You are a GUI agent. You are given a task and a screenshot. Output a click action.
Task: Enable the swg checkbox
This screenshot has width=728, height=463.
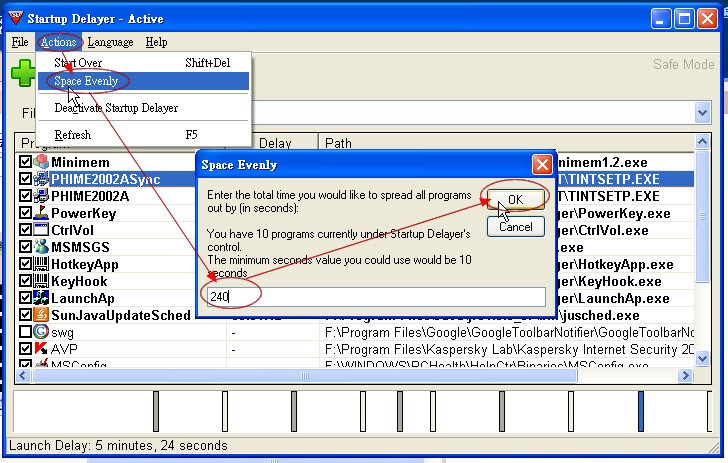coord(26,332)
